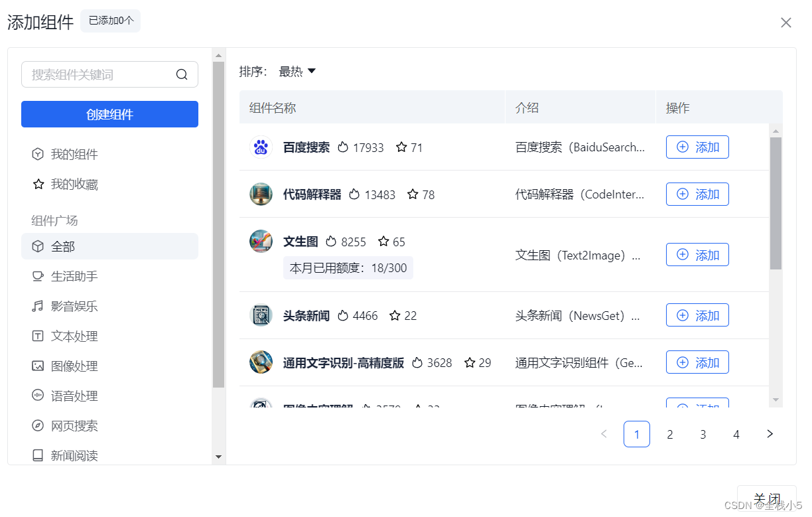Viewport: 812px width, 517px height.
Task: Click sidebar scrollbar up arrow
Action: pos(219,55)
